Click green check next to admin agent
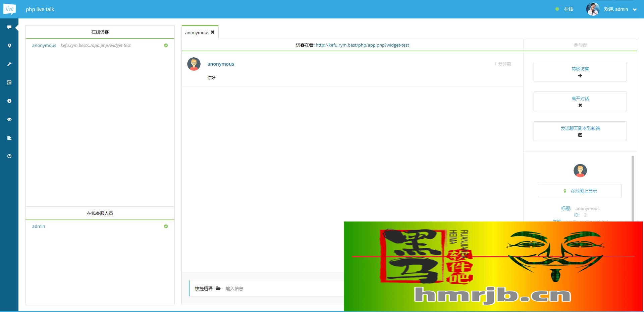 [x=166, y=226]
